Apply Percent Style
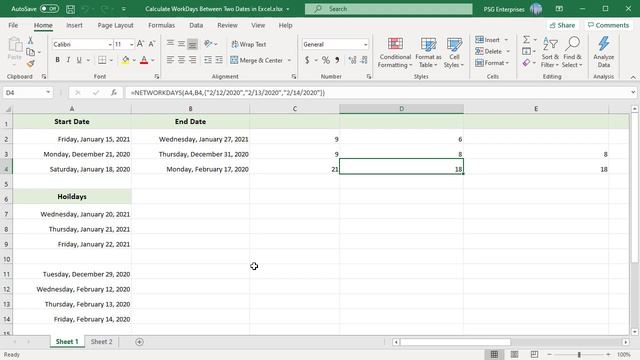 pos(326,60)
